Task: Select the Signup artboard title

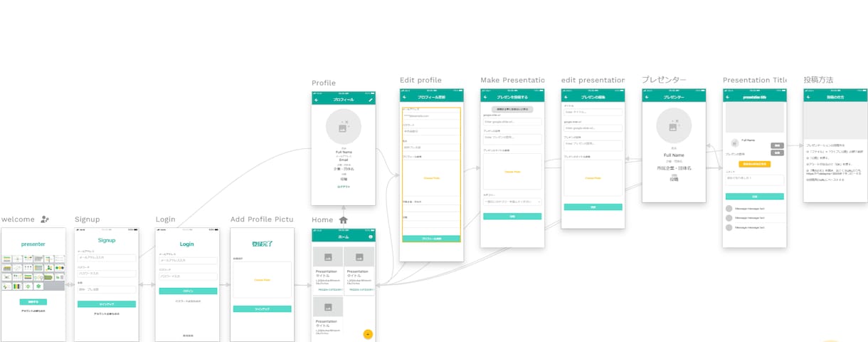Action: pos(88,219)
